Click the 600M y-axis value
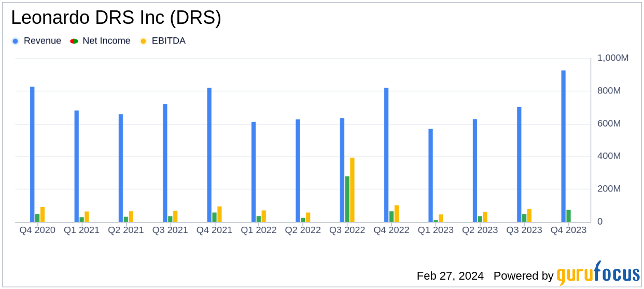 pyautogui.click(x=609, y=123)
